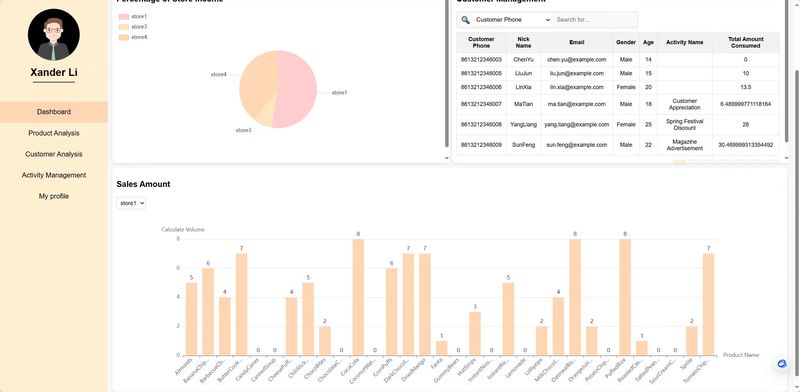Open the Customer Phone search-field dropdown

click(513, 20)
